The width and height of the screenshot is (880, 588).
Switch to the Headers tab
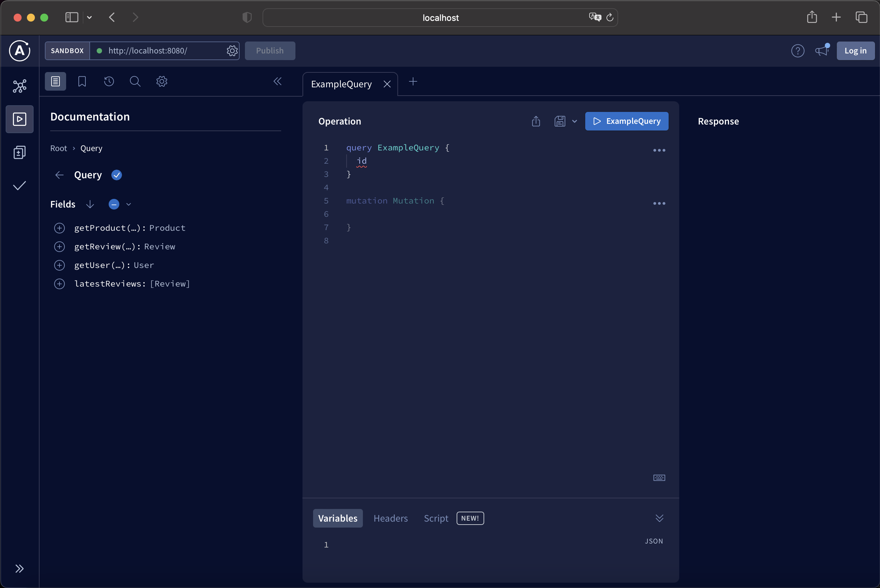390,518
